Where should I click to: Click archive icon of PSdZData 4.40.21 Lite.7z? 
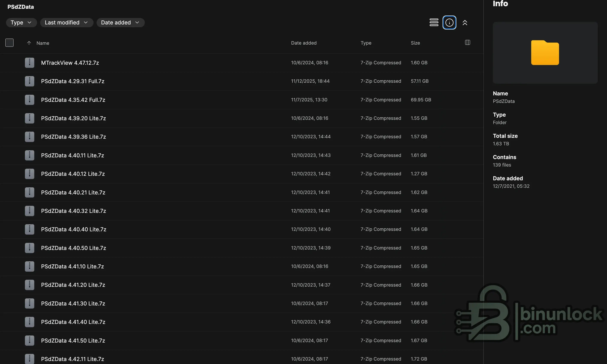(29, 192)
